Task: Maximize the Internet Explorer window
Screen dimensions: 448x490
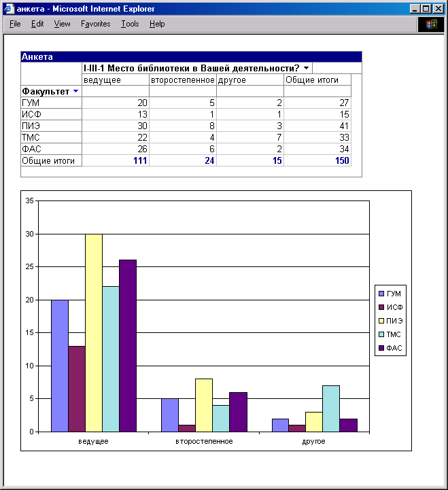Action: [426, 9]
